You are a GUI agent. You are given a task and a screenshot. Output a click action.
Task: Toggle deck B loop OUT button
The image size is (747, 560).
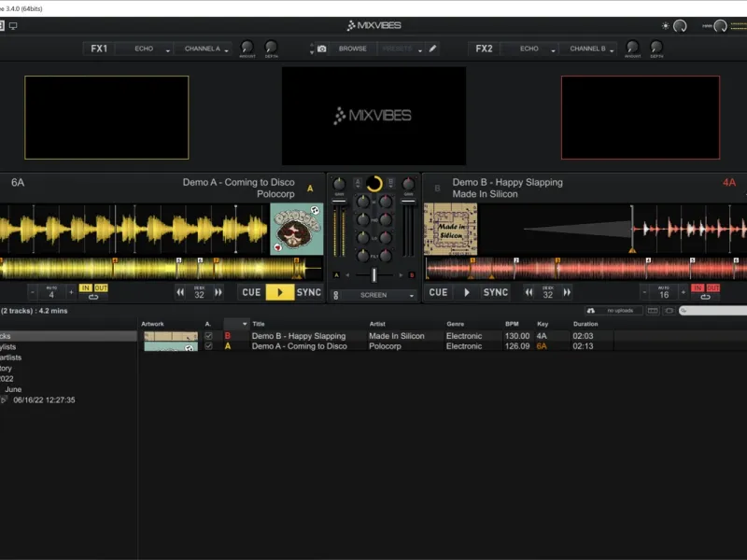coord(713,288)
